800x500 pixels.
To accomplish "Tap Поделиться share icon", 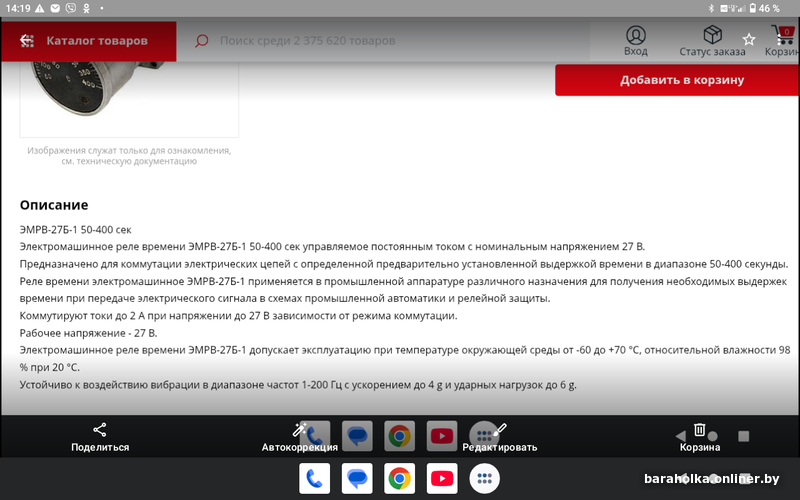I will coord(100,430).
